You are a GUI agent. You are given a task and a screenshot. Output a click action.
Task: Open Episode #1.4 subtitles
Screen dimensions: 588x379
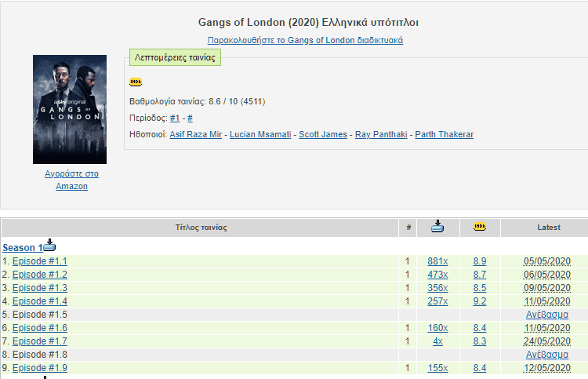click(40, 301)
